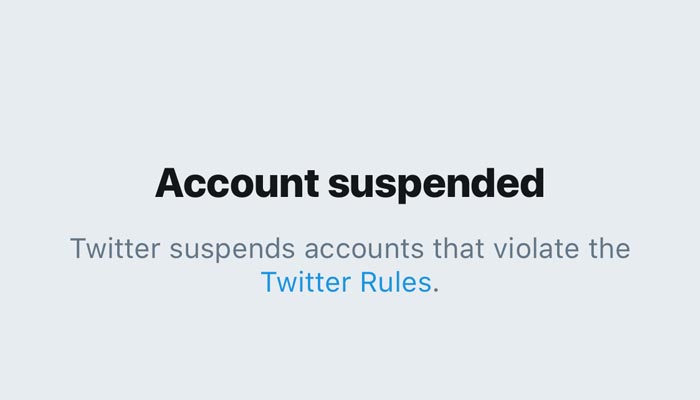Open the Twitter Rules link

click(x=346, y=283)
